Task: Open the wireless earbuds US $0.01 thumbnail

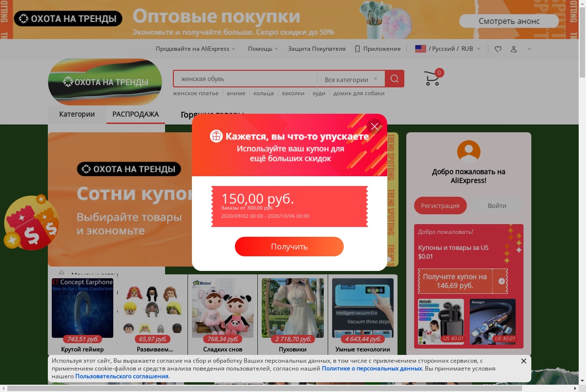Action: [x=441, y=322]
